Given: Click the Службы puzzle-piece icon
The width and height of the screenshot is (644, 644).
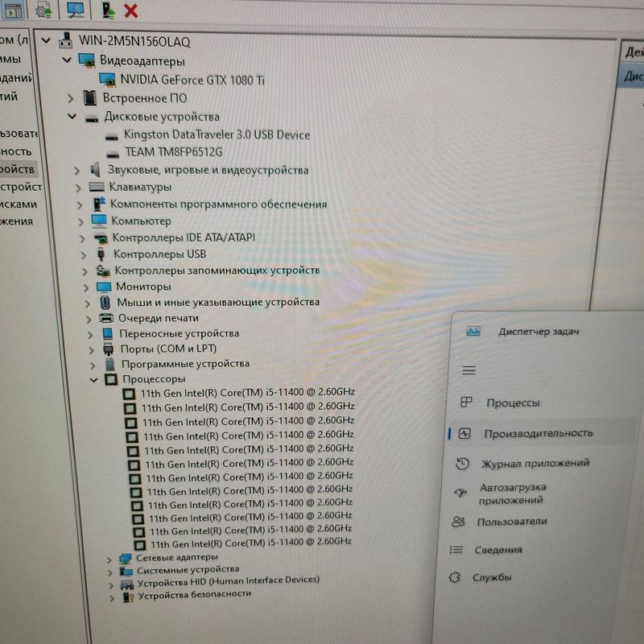Looking at the screenshot, I should pyautogui.click(x=455, y=577).
